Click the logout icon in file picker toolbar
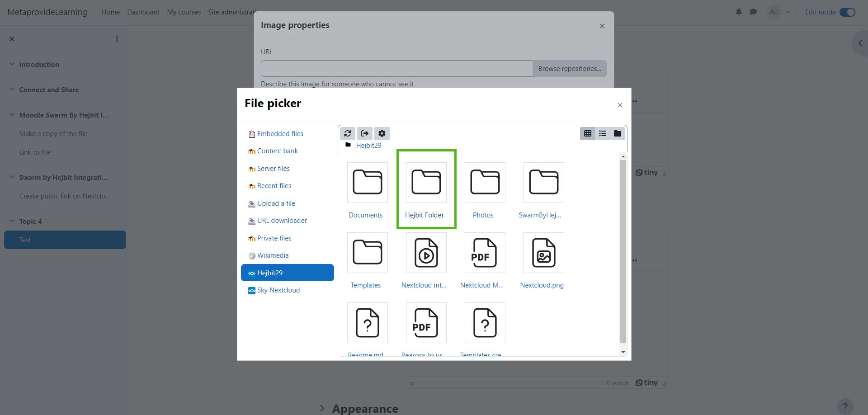The image size is (868, 415). click(x=365, y=133)
